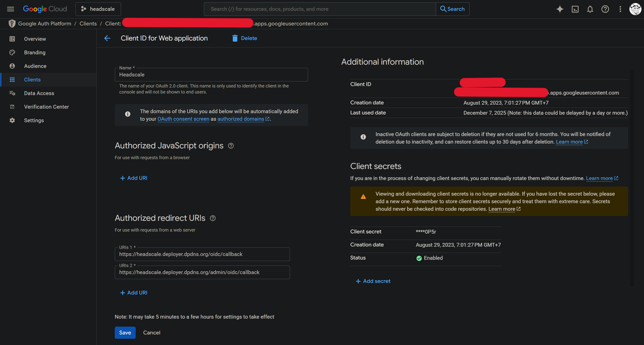Go to Branding in sidebar
Viewport: 644px width, 345px height.
35,52
